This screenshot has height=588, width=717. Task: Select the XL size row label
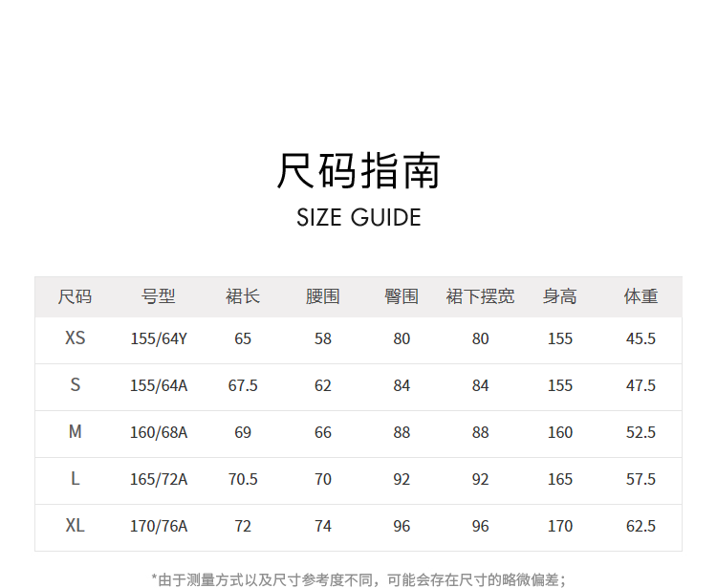point(75,526)
